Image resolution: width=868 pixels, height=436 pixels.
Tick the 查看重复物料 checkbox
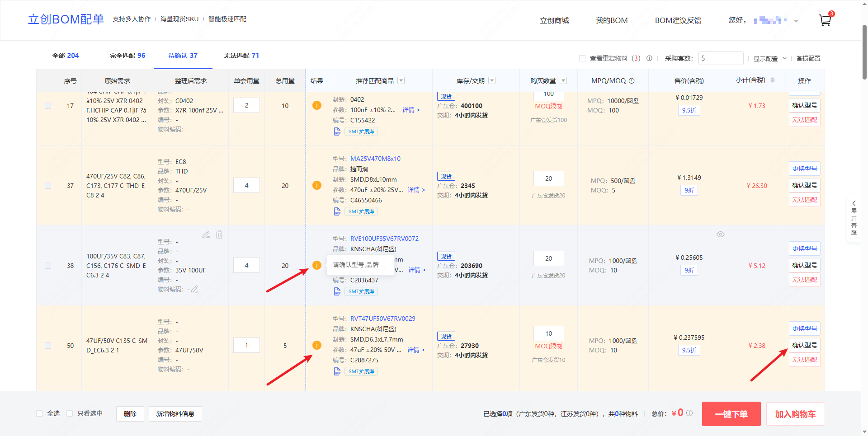582,58
